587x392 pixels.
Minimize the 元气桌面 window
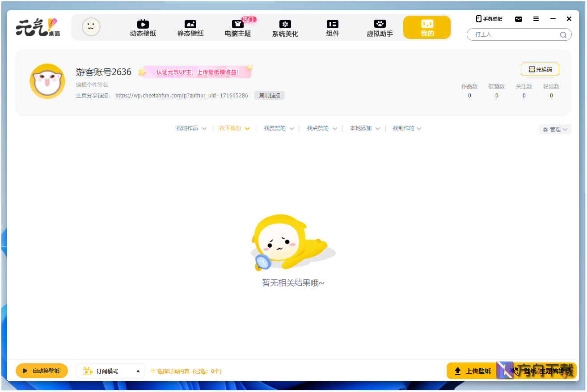pos(553,19)
